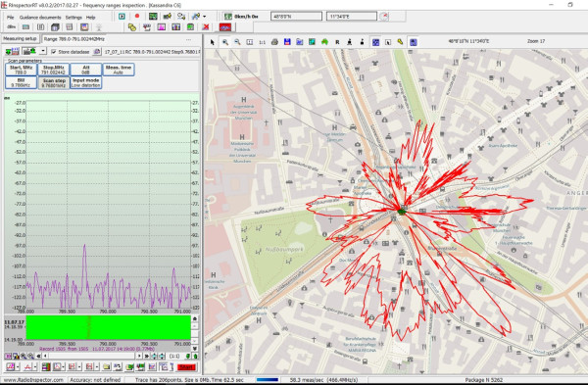Toggle the Store database checkbox
The width and height of the screenshot is (588, 385).
click(x=54, y=52)
